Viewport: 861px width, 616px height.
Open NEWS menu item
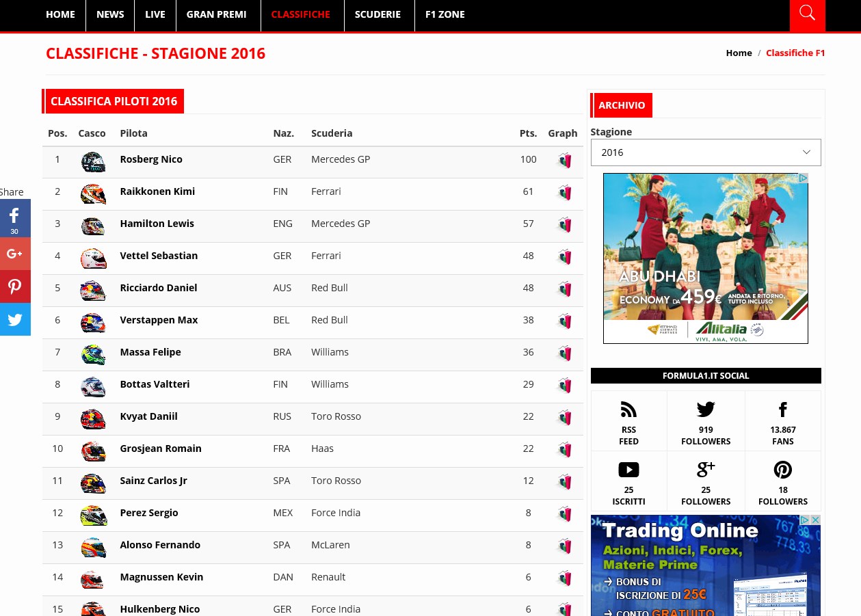pos(110,14)
